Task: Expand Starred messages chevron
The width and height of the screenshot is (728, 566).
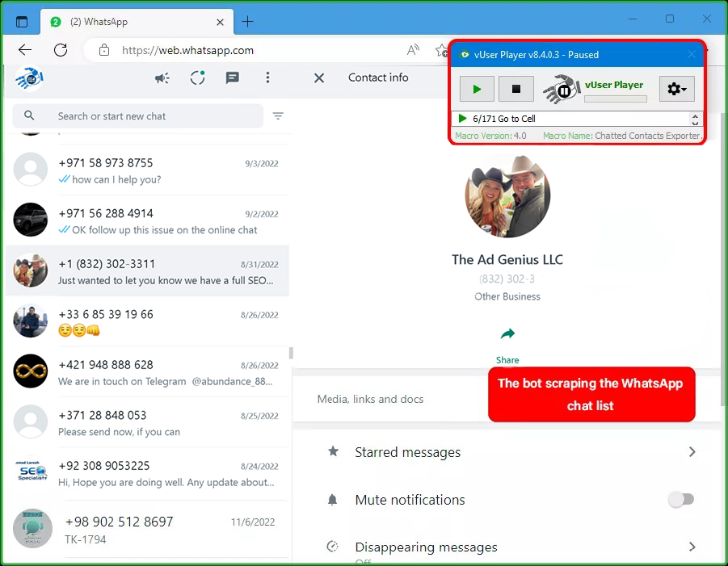Action: [x=692, y=452]
